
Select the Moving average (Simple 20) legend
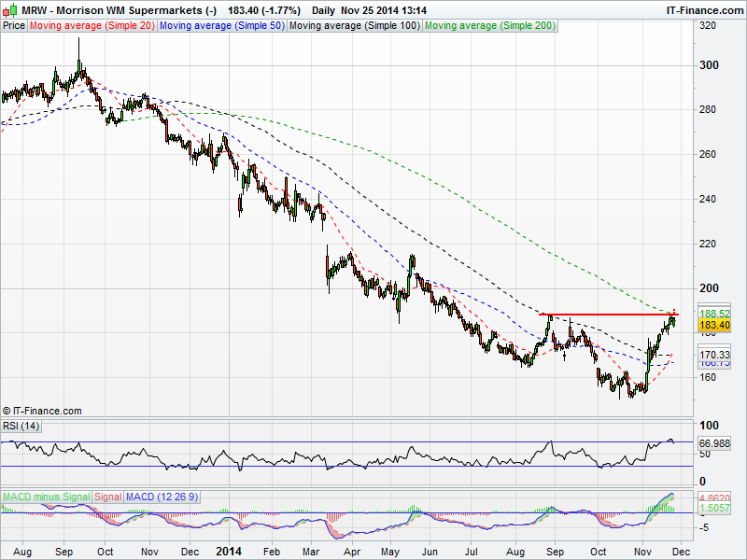click(x=92, y=25)
